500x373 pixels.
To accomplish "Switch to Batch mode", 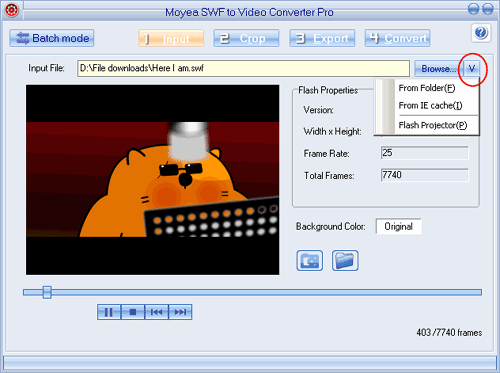I will [52, 38].
